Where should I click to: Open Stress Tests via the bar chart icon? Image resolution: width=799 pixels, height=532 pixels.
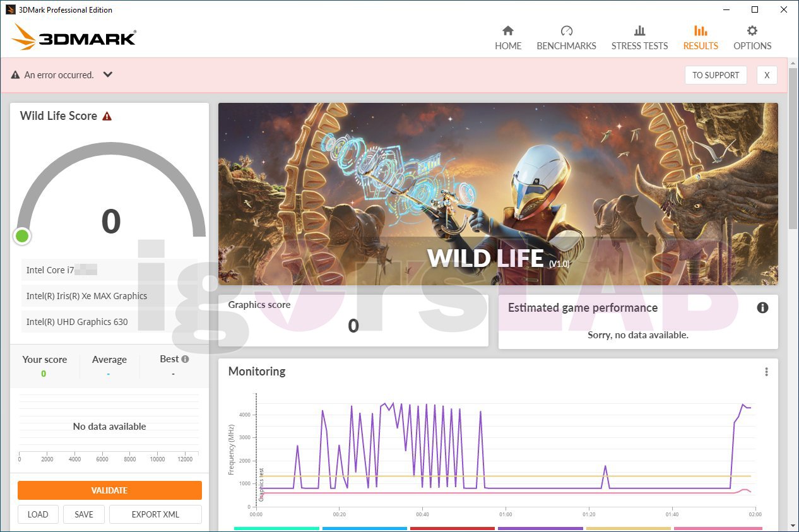(639, 31)
